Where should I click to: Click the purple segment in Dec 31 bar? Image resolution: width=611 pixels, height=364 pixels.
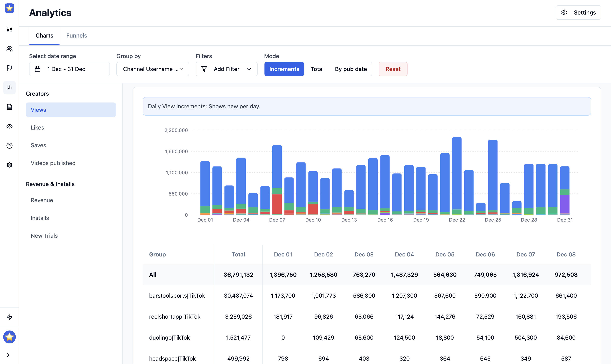pyautogui.click(x=565, y=204)
